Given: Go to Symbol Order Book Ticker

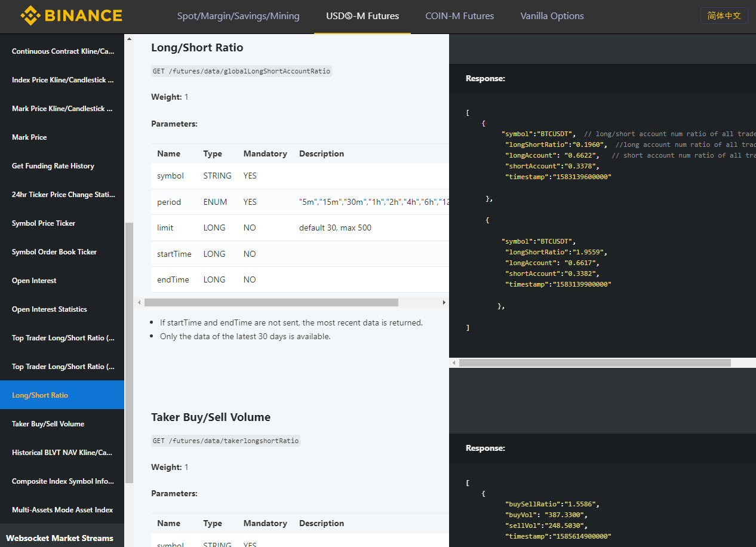Looking at the screenshot, I should tap(62, 252).
